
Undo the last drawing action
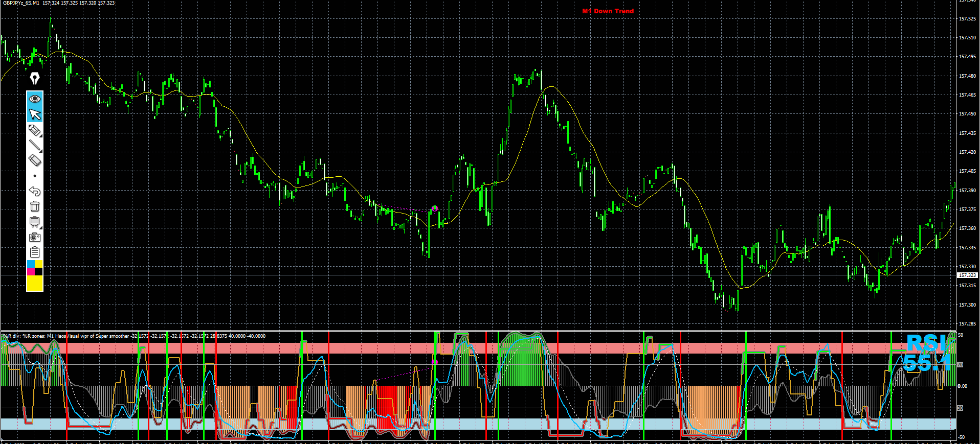(35, 191)
